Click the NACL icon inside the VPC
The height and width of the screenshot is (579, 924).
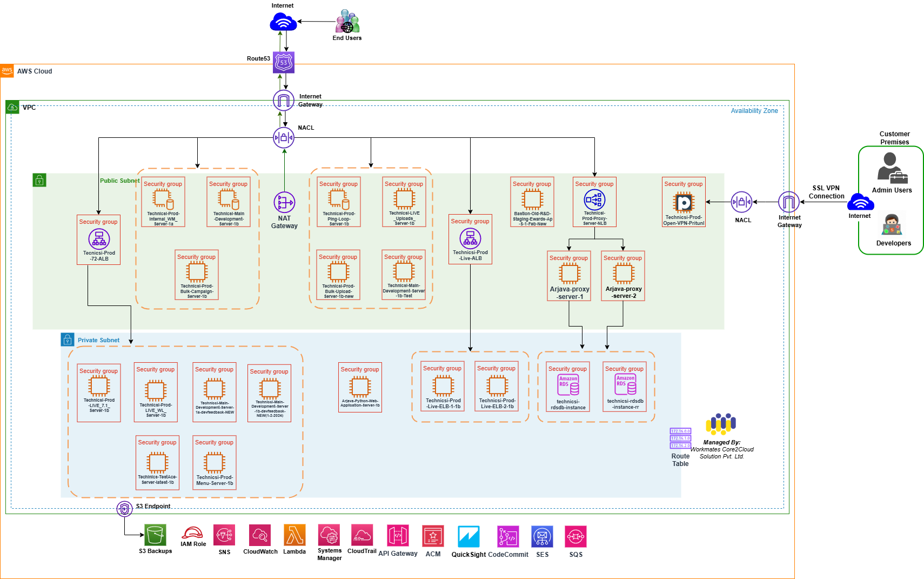(283, 138)
